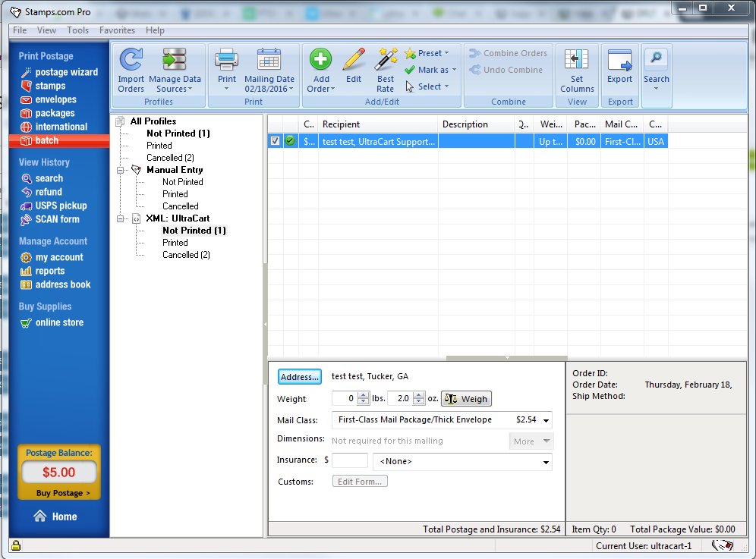Viewport: 756px width, 559px height.
Task: Open Manage Data Sources icon
Action: [x=175, y=60]
